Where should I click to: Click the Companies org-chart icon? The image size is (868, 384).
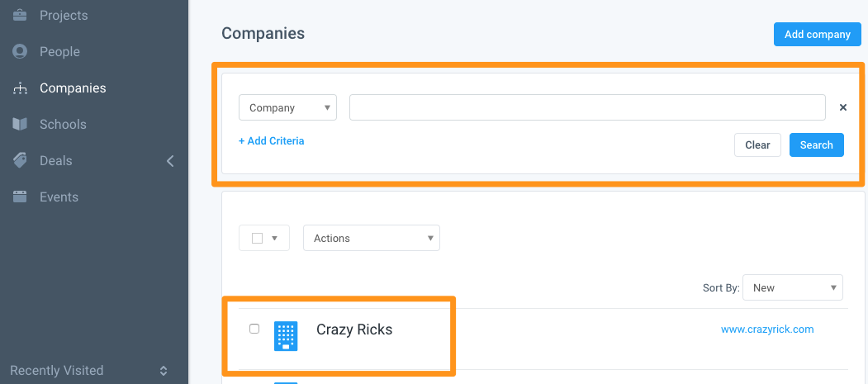point(20,88)
